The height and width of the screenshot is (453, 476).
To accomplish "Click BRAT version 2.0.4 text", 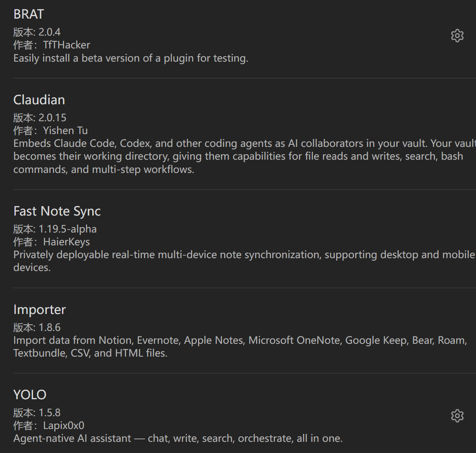I will pyautogui.click(x=37, y=32).
